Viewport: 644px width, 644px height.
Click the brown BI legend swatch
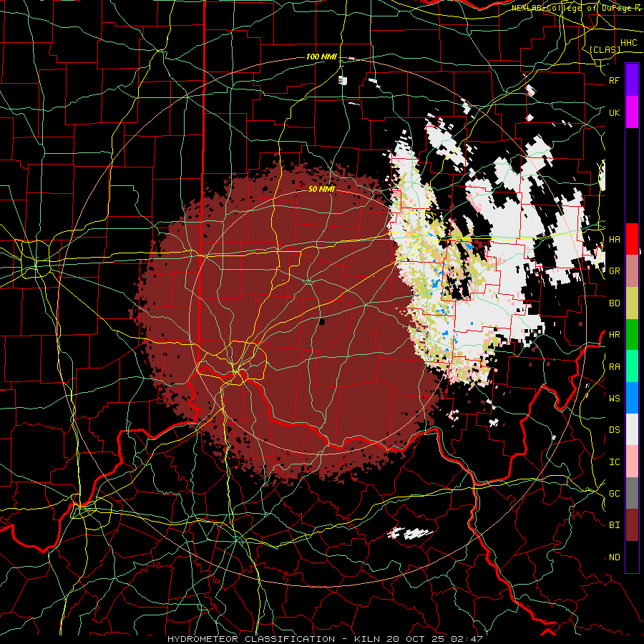[632, 525]
